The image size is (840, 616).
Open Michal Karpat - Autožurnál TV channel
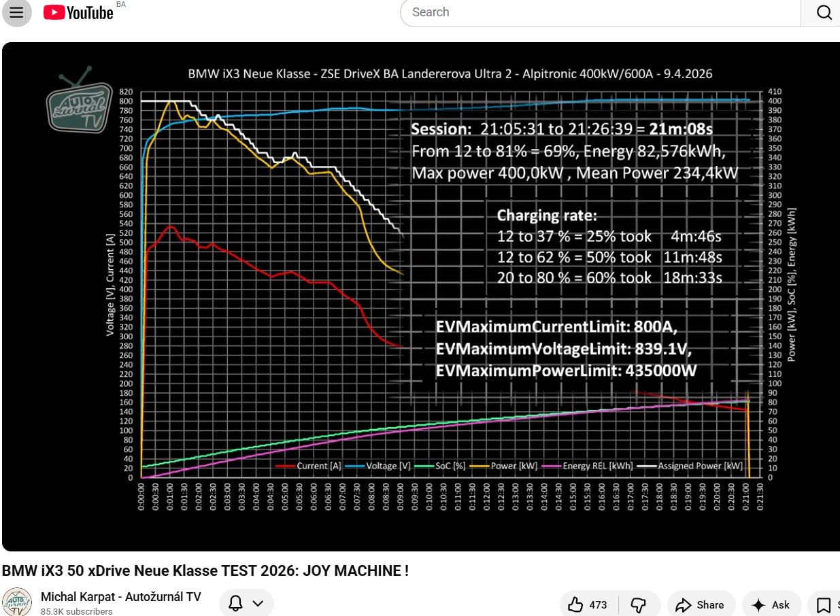coord(121,596)
